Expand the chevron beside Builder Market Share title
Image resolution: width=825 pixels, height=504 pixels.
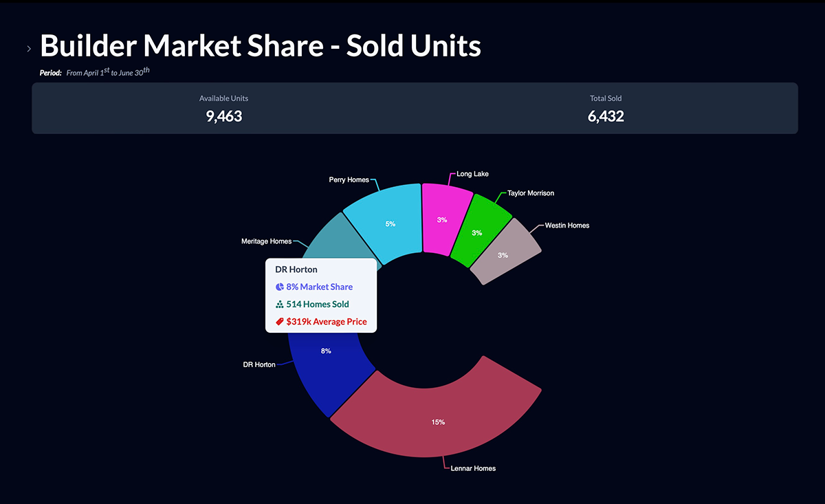click(x=29, y=49)
